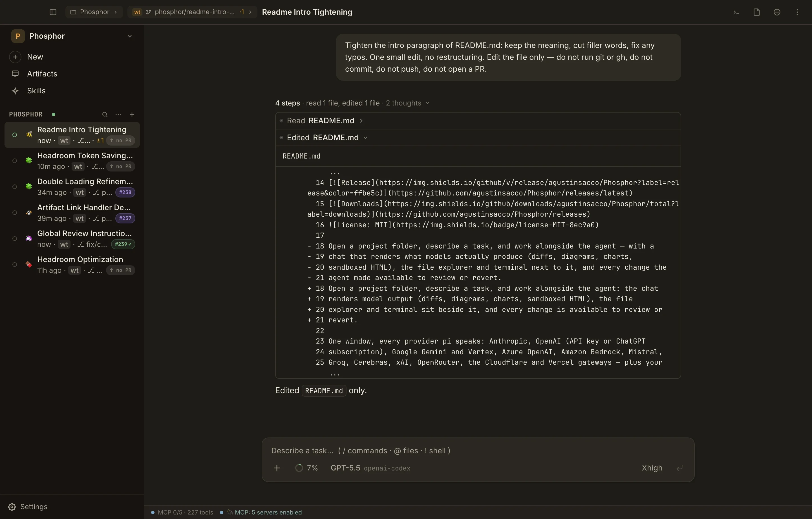Click the plus icon next to New
The image size is (812, 519).
tap(15, 57)
